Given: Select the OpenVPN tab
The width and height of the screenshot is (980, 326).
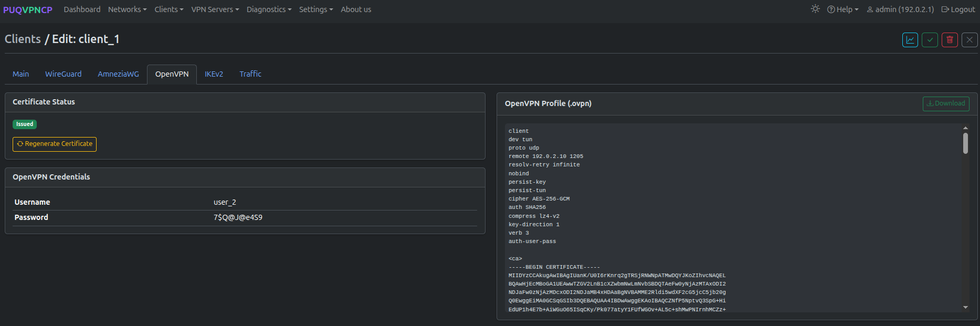Looking at the screenshot, I should pos(172,74).
